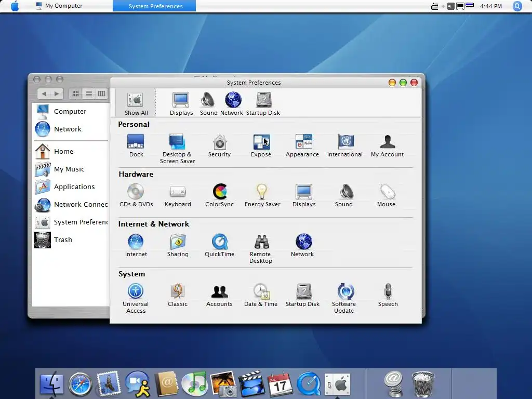Open the Security preference pane

[x=220, y=145]
